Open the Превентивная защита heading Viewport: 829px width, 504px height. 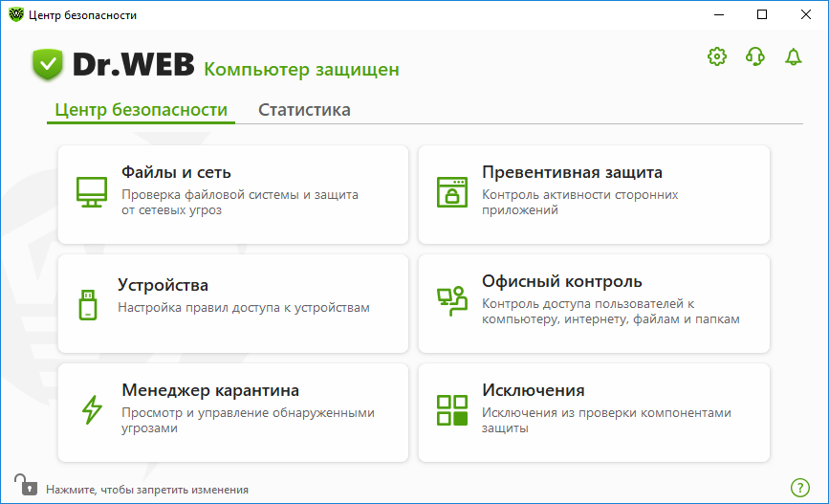click(x=572, y=172)
